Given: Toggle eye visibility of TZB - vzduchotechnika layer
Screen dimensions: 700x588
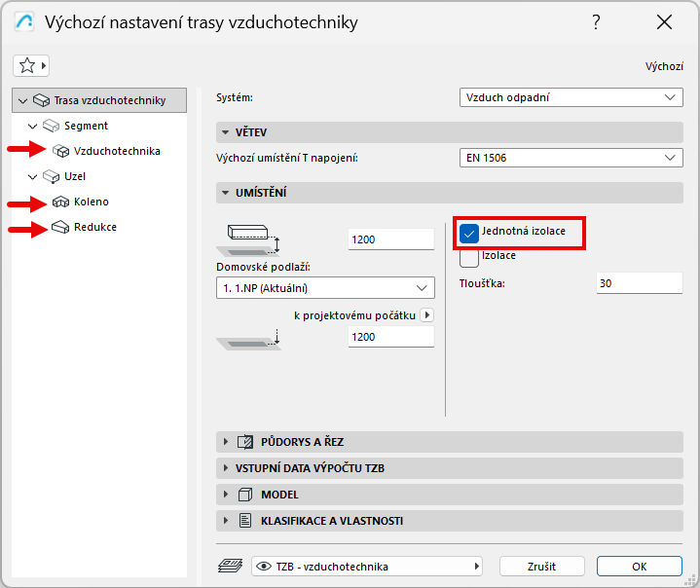Looking at the screenshot, I should click(264, 567).
